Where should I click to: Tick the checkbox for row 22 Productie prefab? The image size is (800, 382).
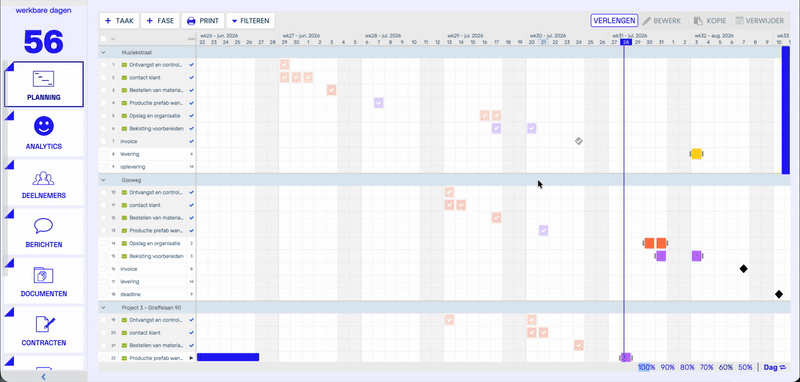coord(104,358)
